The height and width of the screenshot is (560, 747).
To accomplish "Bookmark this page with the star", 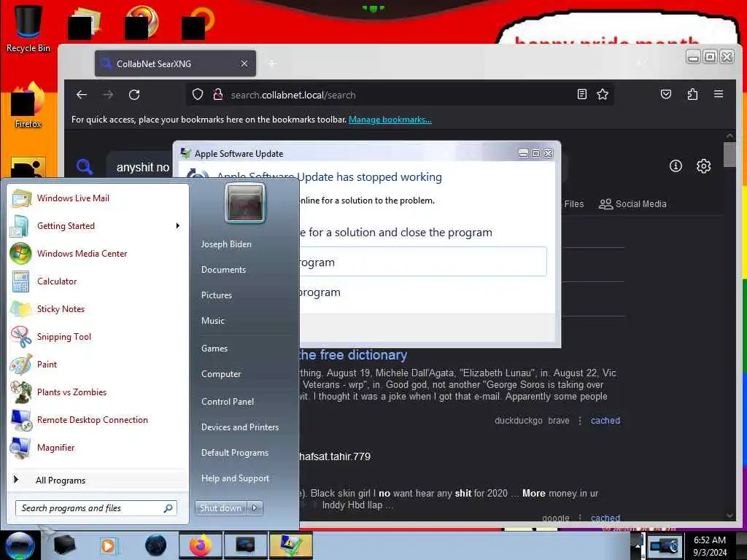I will (x=603, y=94).
